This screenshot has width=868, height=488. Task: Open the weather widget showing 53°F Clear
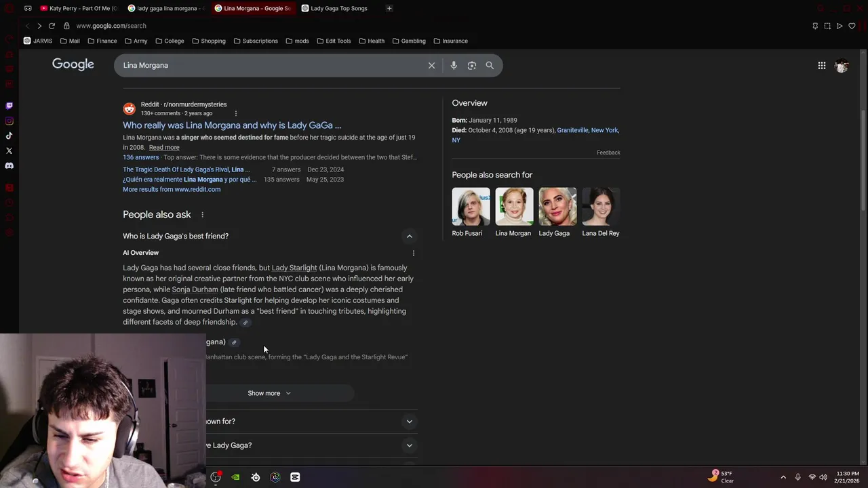[720, 476]
